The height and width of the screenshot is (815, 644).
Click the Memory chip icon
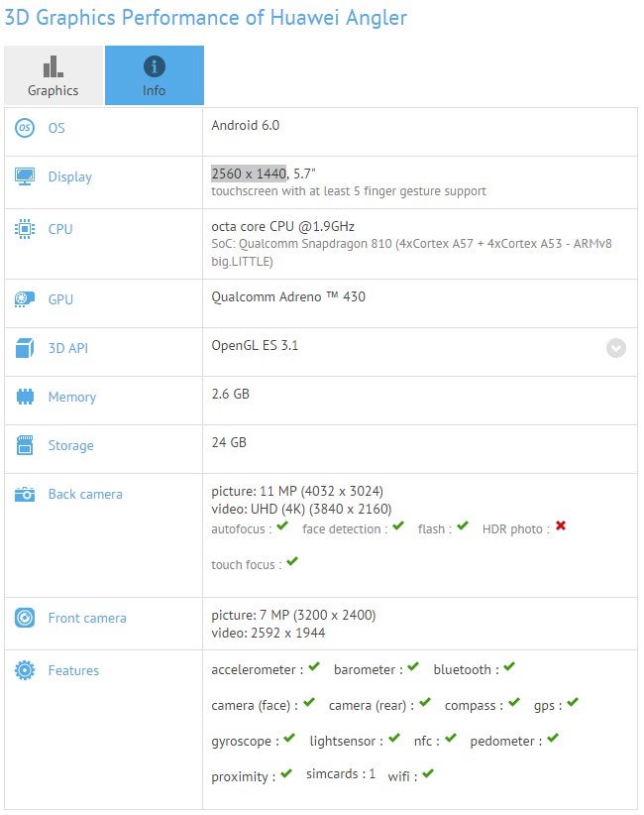click(25, 397)
